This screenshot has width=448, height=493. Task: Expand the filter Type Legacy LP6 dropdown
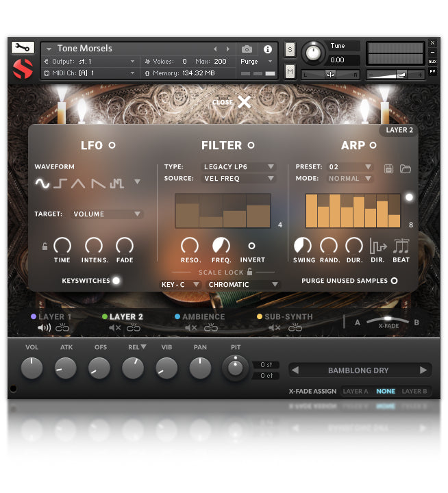pyautogui.click(x=238, y=166)
